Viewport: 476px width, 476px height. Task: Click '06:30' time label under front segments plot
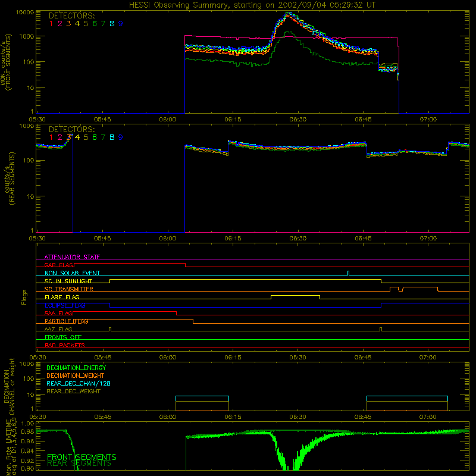pyautogui.click(x=298, y=120)
